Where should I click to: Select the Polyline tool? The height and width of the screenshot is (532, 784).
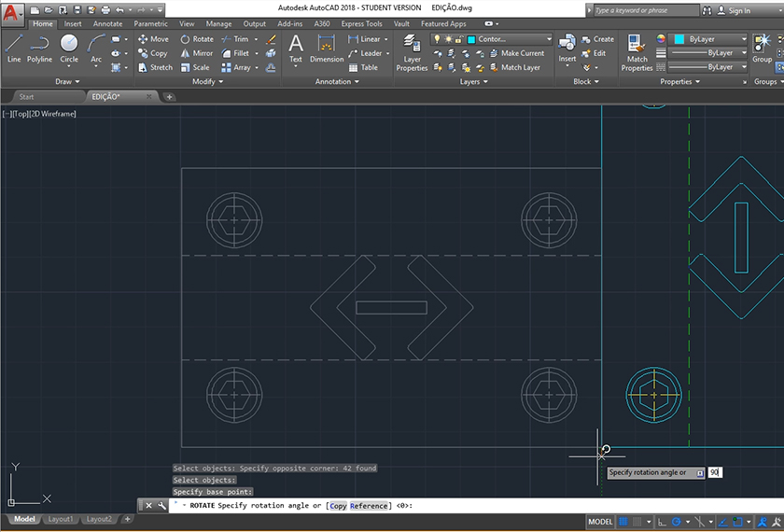click(x=39, y=47)
